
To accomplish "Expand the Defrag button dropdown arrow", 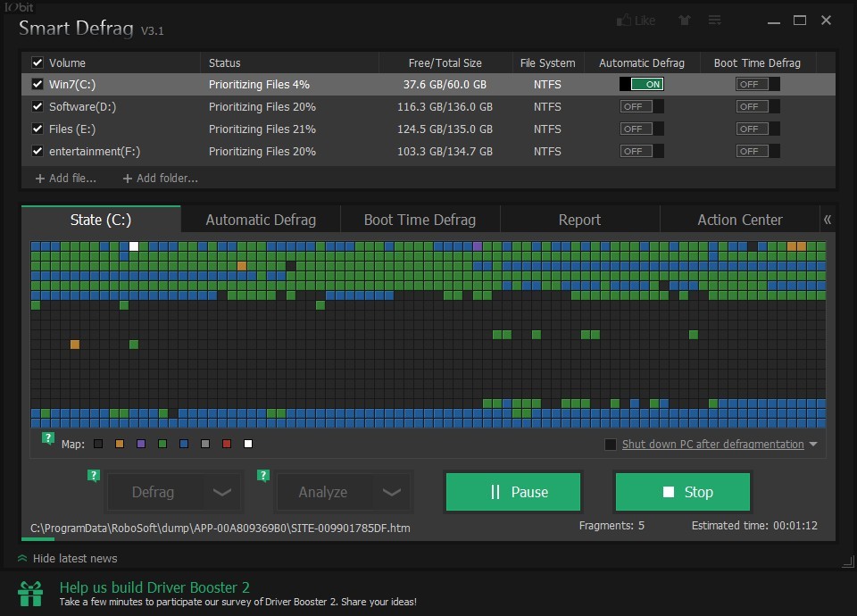I will click(x=222, y=492).
